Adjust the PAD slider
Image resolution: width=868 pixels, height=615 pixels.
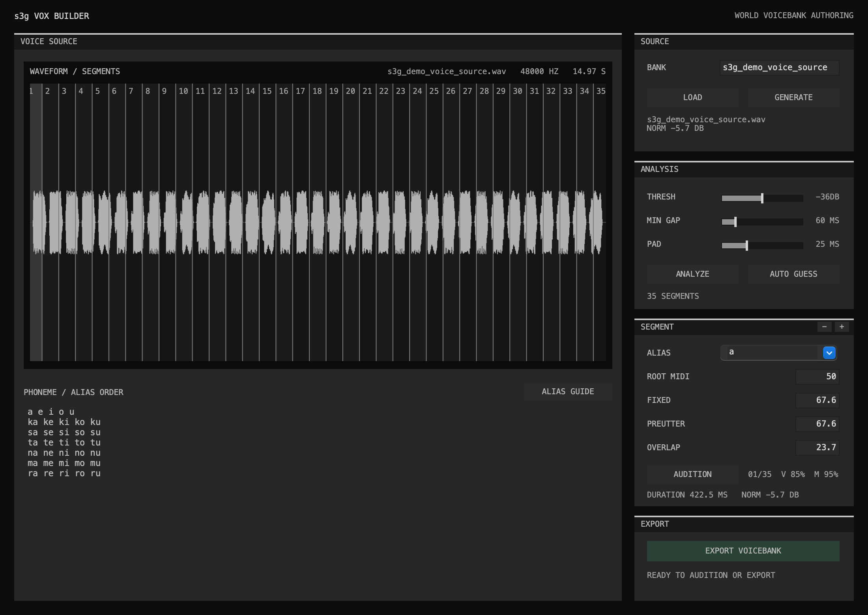point(762,245)
